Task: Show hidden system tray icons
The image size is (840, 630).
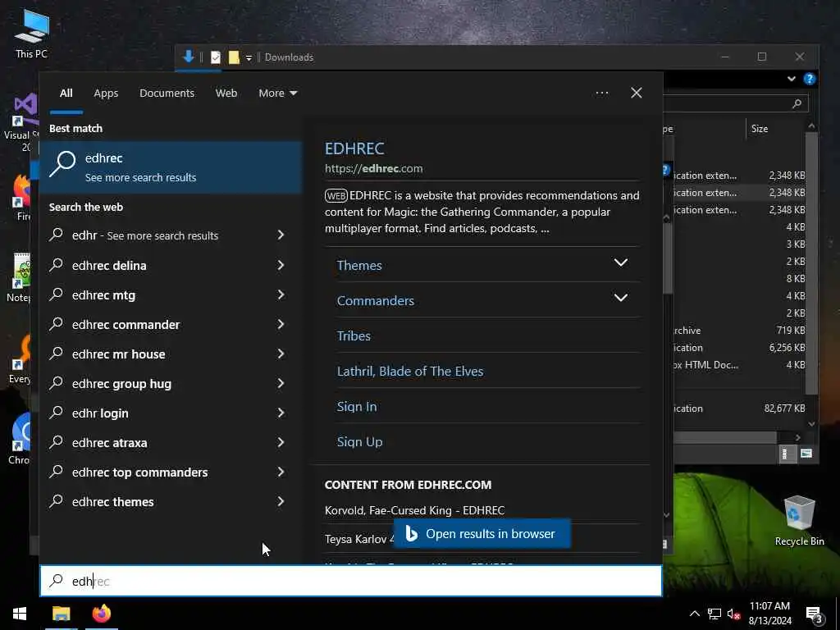Action: pos(694,614)
